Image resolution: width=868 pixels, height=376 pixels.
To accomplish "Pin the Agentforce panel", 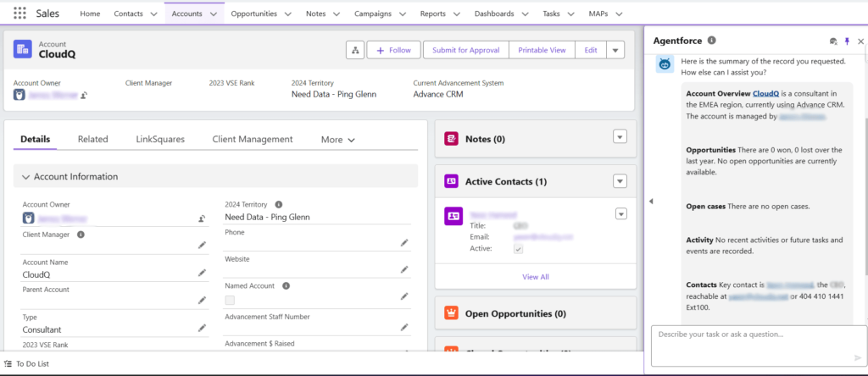I will (x=847, y=41).
